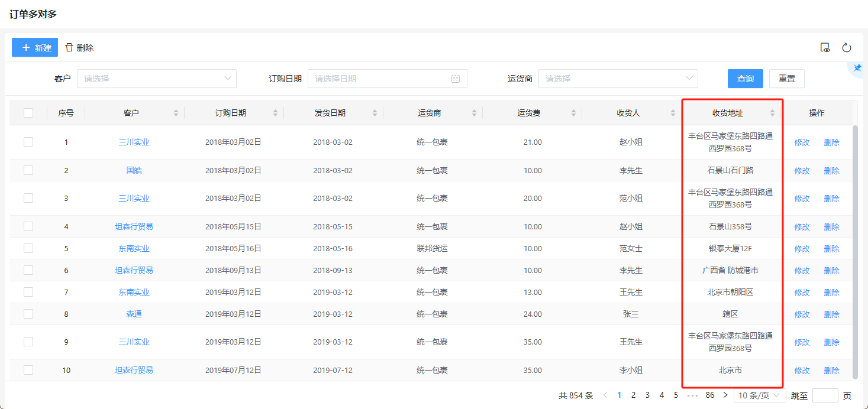The height and width of the screenshot is (409, 868).
Task: Open the 10 条/页 page size dropdown
Action: [760, 395]
